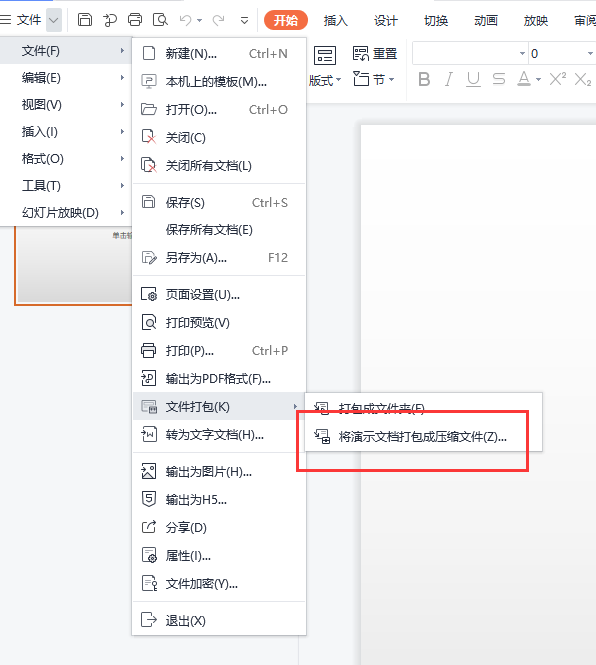The image size is (596, 665).
Task: Expand the 工具(T) submenu
Action: (x=66, y=186)
